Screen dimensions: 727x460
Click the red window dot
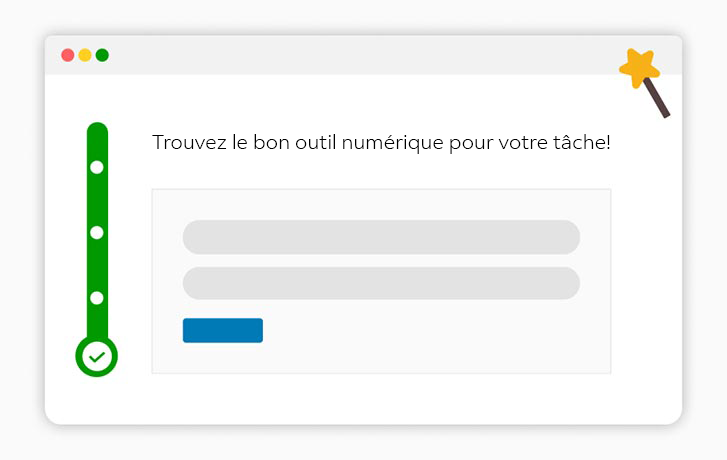pos(68,55)
